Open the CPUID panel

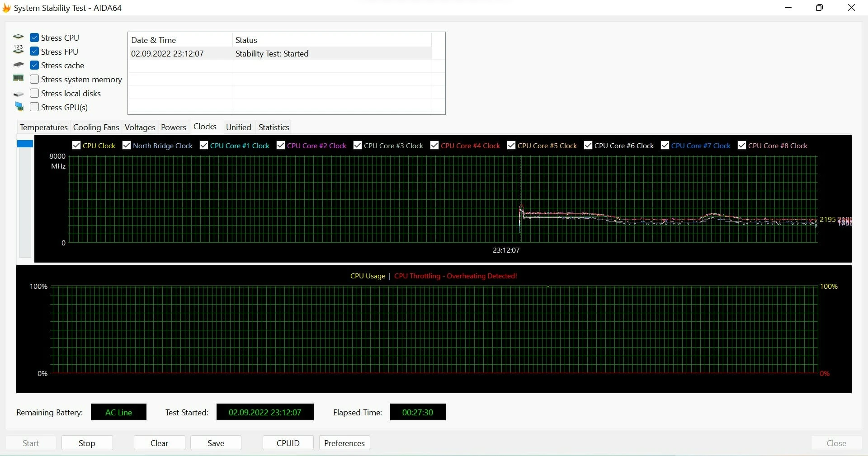(288, 443)
